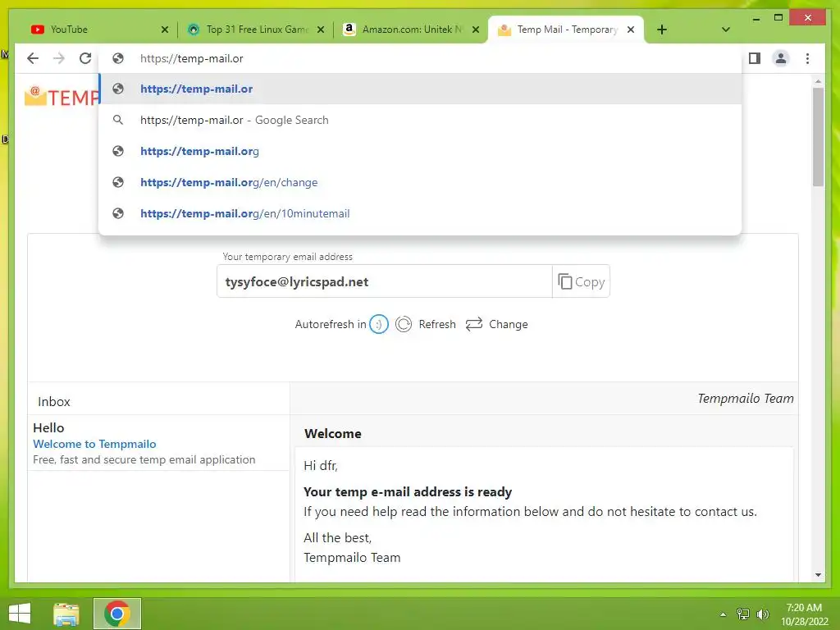Image resolution: width=840 pixels, height=630 pixels.
Task: Open the Chrome side panel icon
Action: (x=755, y=58)
